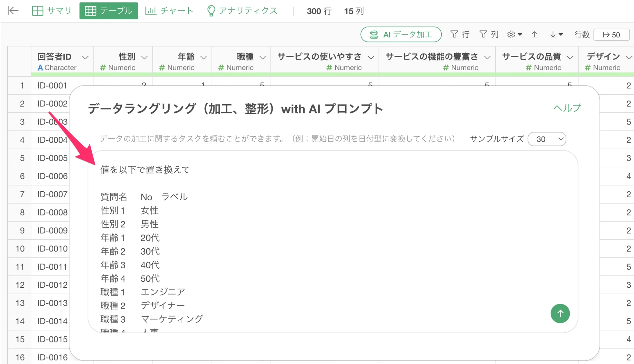The width and height of the screenshot is (634, 364).
Task: Select the テーブル tab
Action: [x=109, y=11]
